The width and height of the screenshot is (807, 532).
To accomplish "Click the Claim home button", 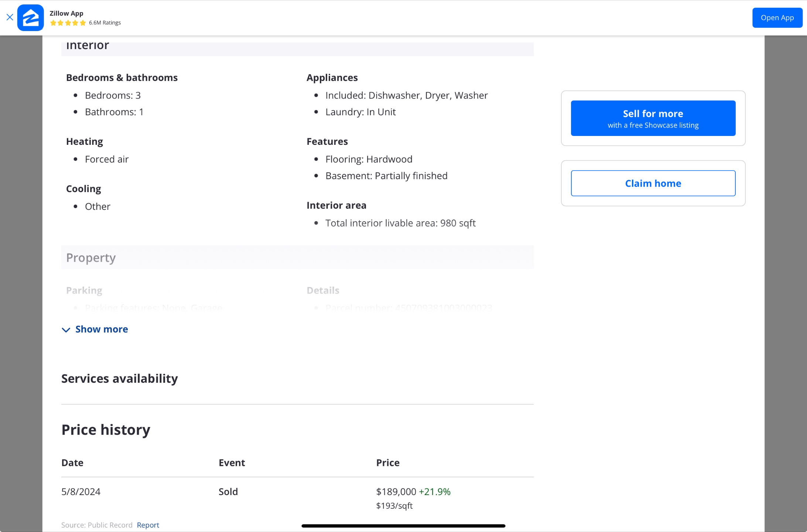I will 653,183.
